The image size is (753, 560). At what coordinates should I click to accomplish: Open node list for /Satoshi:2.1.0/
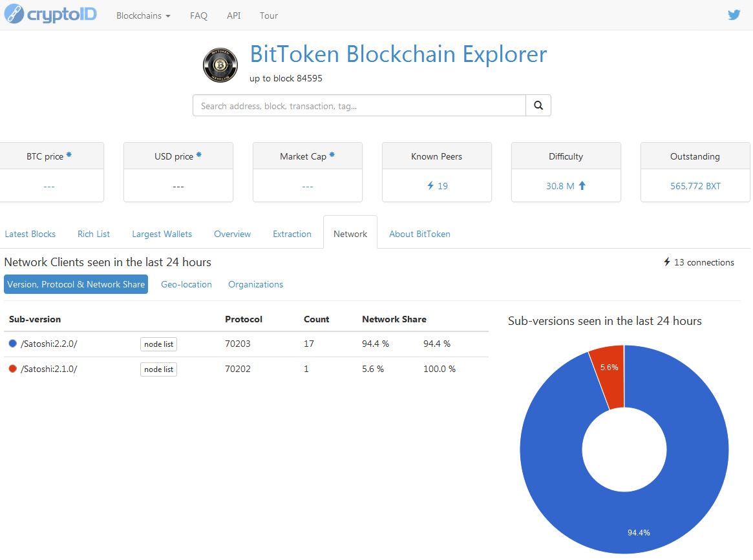click(x=158, y=369)
